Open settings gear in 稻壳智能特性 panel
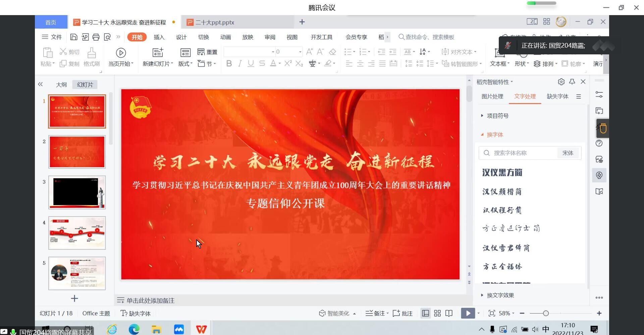 (561, 82)
